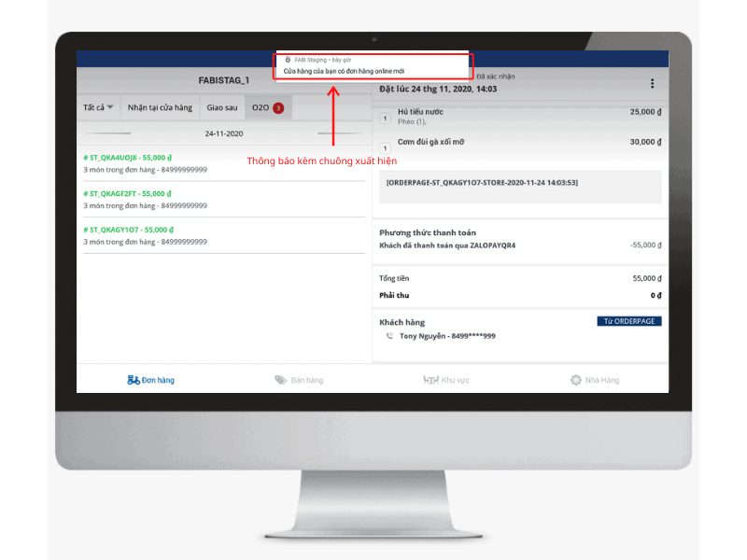The height and width of the screenshot is (560, 747).
Task: Click the ORDERPAGE order note field
Action: tap(520, 187)
